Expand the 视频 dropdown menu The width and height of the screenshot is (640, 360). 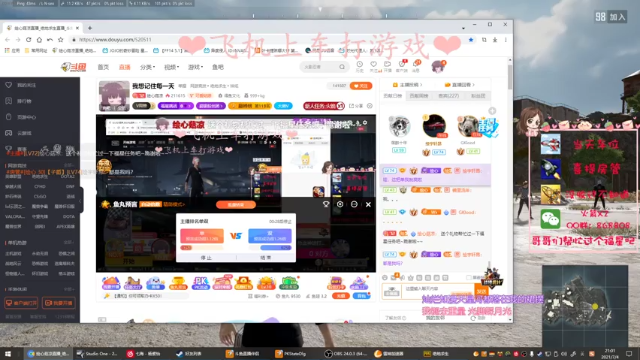click(x=171, y=67)
